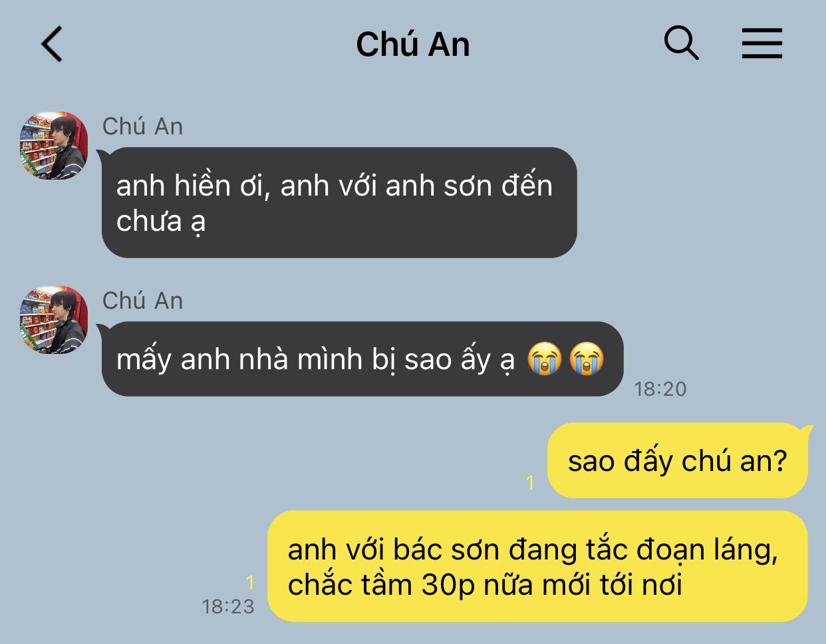
Task: Open Chú An's avatar beside first message
Action: pyautogui.click(x=54, y=146)
